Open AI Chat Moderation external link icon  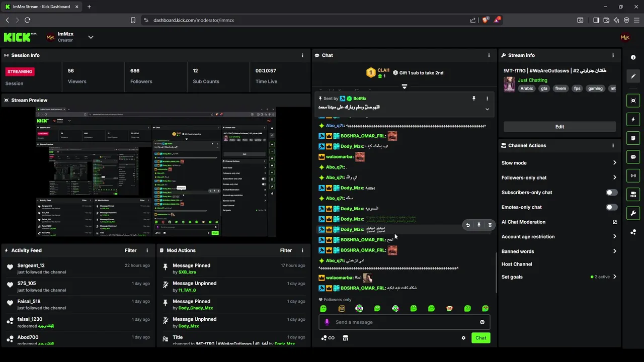click(615, 222)
